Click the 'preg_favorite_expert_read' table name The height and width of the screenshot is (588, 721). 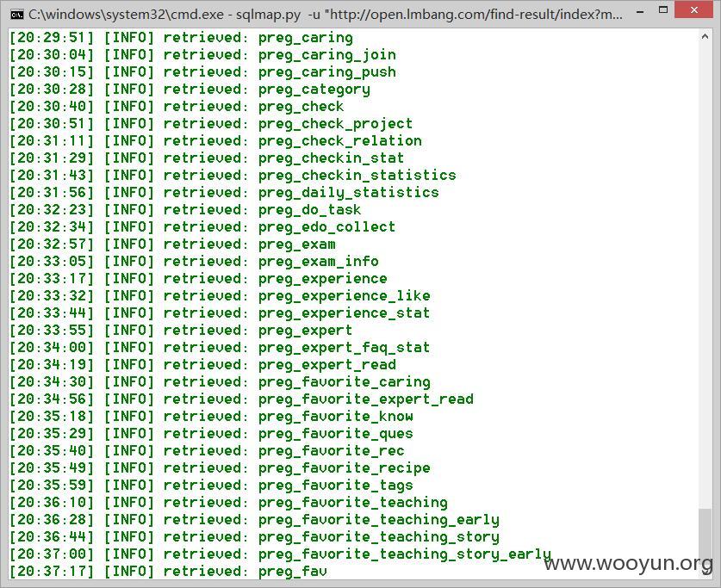(365, 399)
